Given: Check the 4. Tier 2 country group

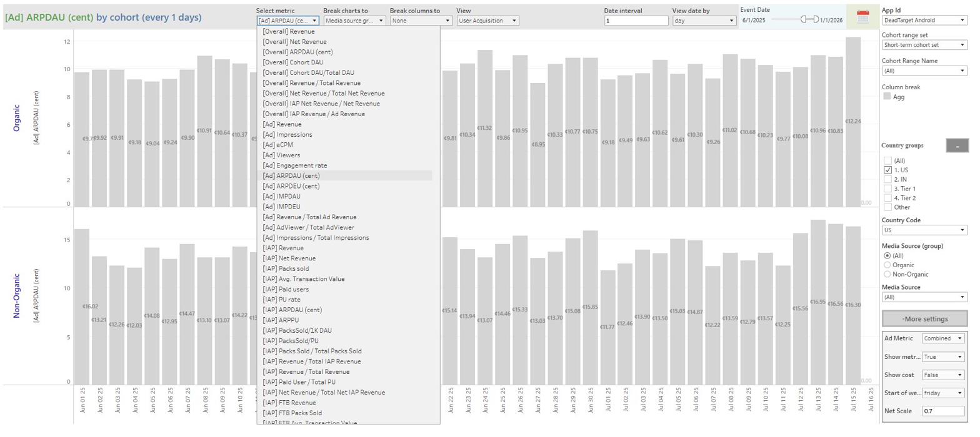Looking at the screenshot, I should coord(887,198).
